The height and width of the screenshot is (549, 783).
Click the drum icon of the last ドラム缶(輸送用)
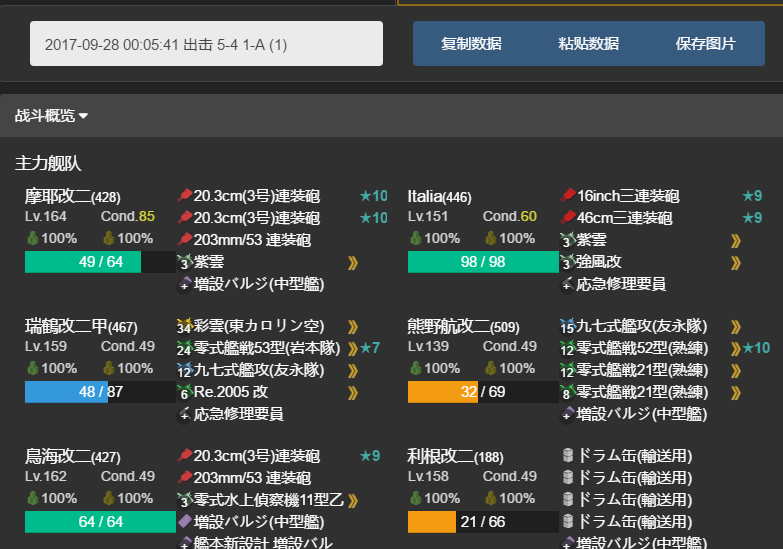pyautogui.click(x=568, y=521)
